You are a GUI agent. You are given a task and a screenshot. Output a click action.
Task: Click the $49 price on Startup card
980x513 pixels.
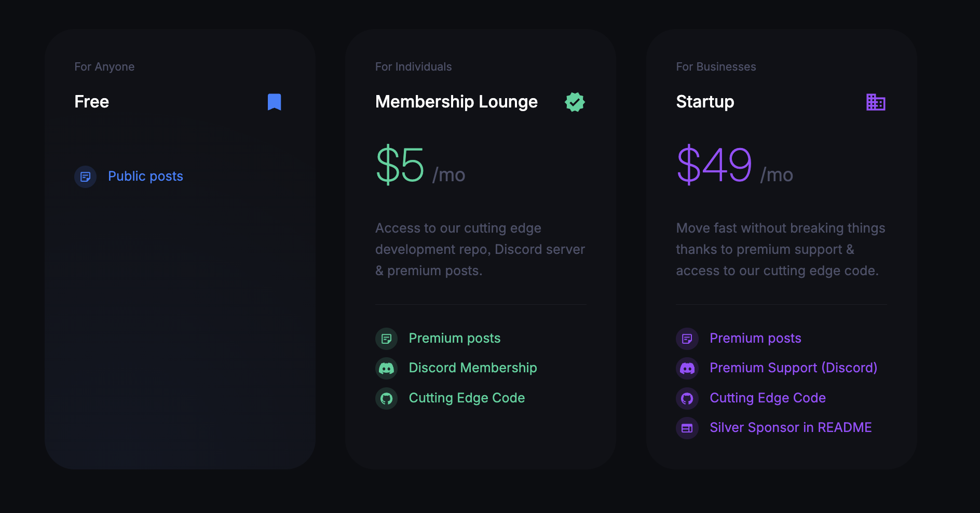[714, 165]
